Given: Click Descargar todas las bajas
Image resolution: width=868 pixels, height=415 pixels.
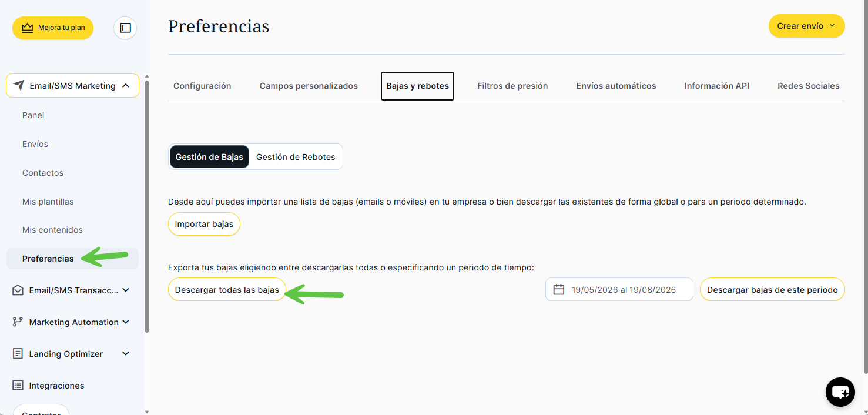Looking at the screenshot, I should pos(227,290).
